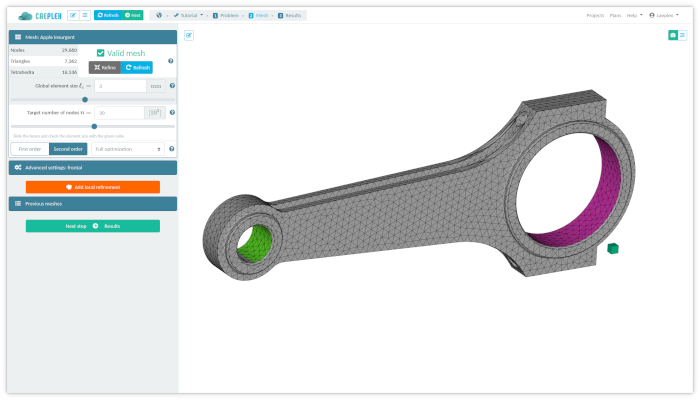
Task: Expand Advanced settings: frontal section
Action: pos(92,168)
